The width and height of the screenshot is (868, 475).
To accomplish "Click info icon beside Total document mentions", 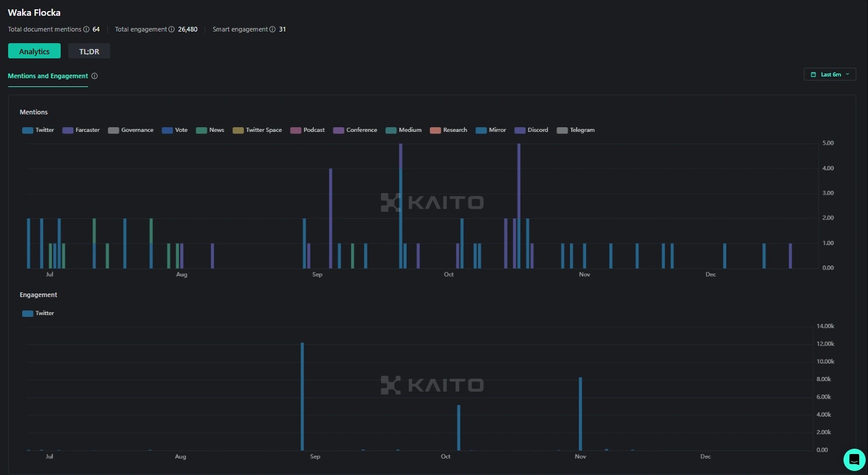I will pyautogui.click(x=86, y=29).
